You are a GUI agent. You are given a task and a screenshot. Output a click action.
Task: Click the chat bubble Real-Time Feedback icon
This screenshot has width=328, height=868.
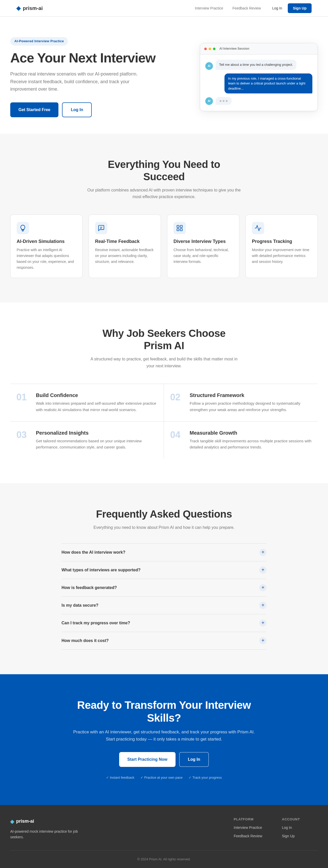[101, 228]
